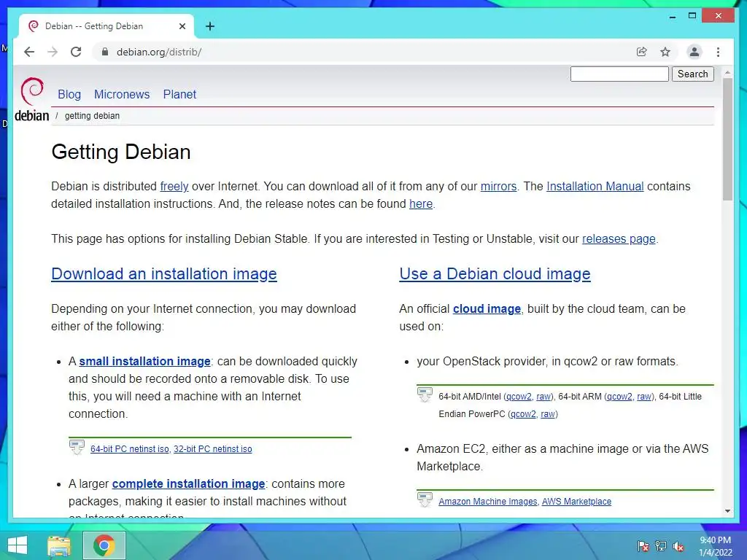Open the Chrome profile avatar
Screen dimensions: 747x560
694,52
